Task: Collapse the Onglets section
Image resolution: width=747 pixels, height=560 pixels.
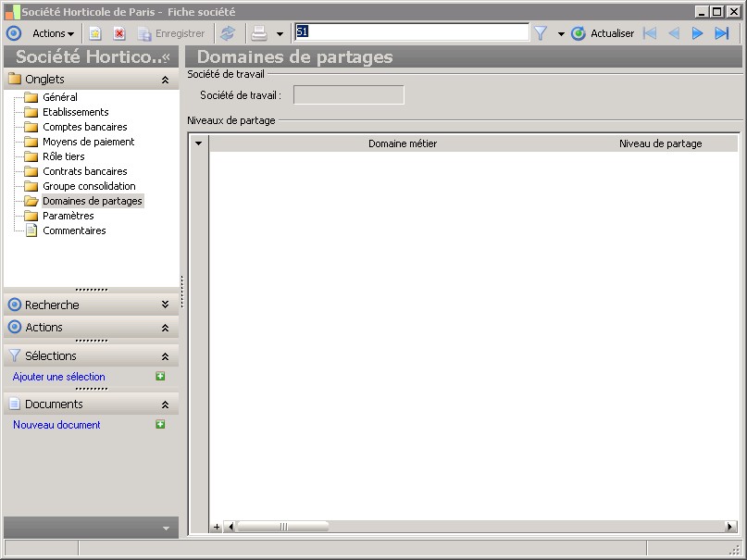Action: coord(165,80)
